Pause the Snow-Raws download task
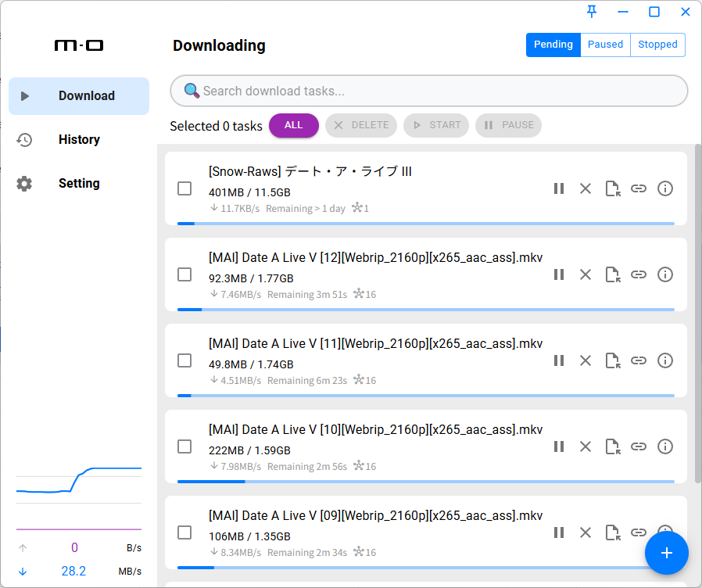This screenshot has height=588, width=702. click(x=559, y=188)
